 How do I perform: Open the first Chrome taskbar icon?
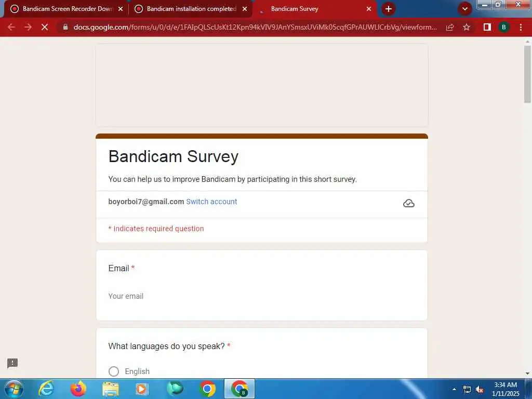(207, 389)
